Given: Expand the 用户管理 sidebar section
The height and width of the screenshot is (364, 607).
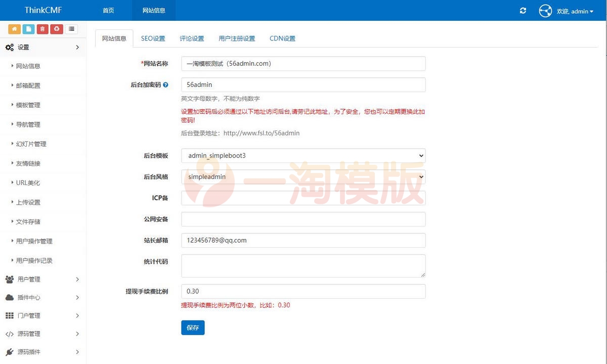Looking at the screenshot, I should click(x=43, y=279).
